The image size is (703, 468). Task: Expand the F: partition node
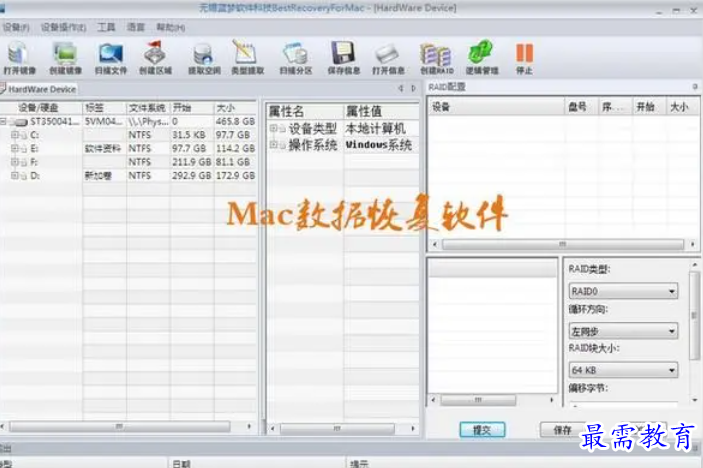(14, 162)
